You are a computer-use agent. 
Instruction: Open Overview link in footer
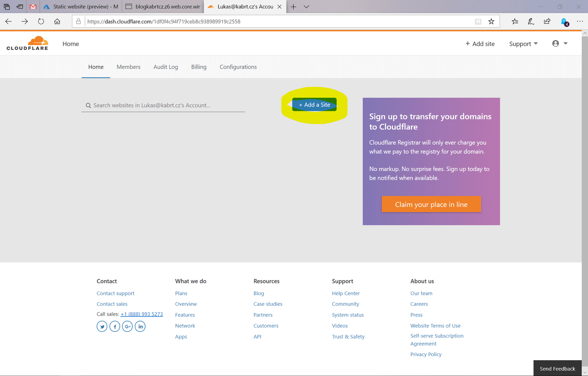[x=186, y=304]
